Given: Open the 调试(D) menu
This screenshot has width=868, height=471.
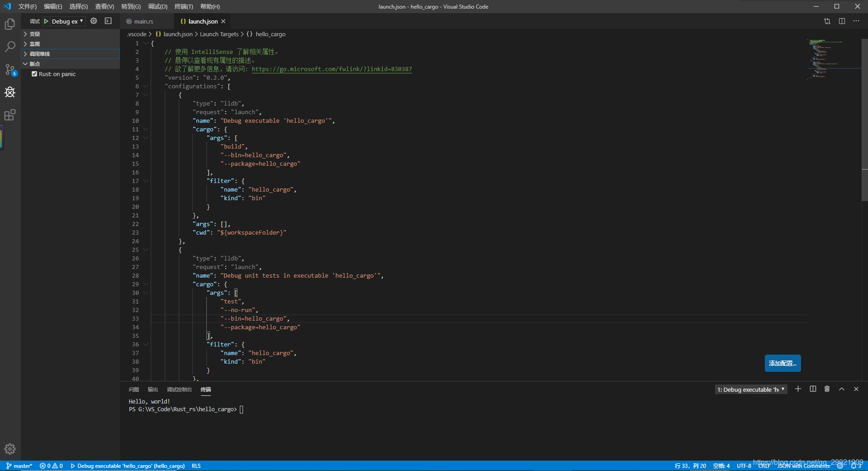Looking at the screenshot, I should click(157, 6).
